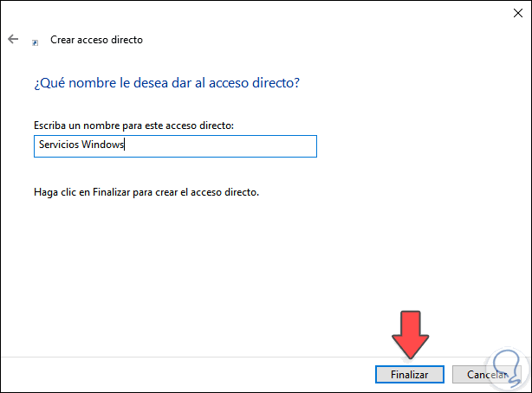Screen dimensions: 532x393
Task: Click empty title bar area of the dialog
Action: (x=260, y=13)
